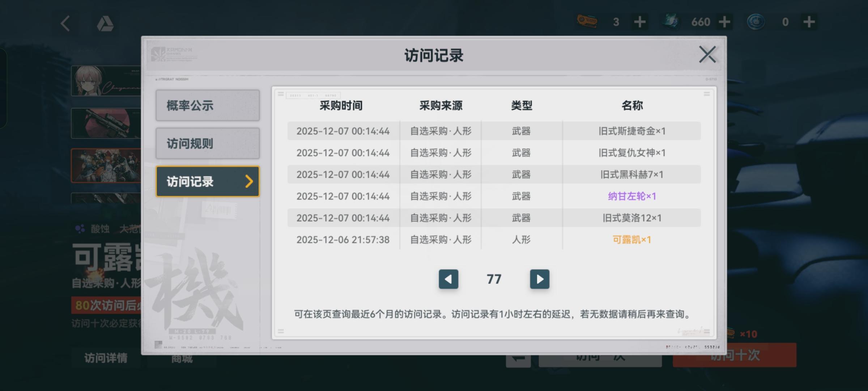Open 访问详情 at bottom left
Screen dimensions: 868x391
pos(106,358)
